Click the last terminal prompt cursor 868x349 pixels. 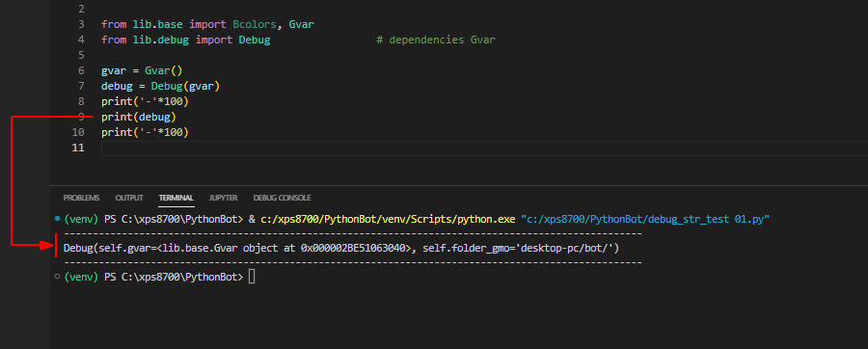[x=252, y=277]
